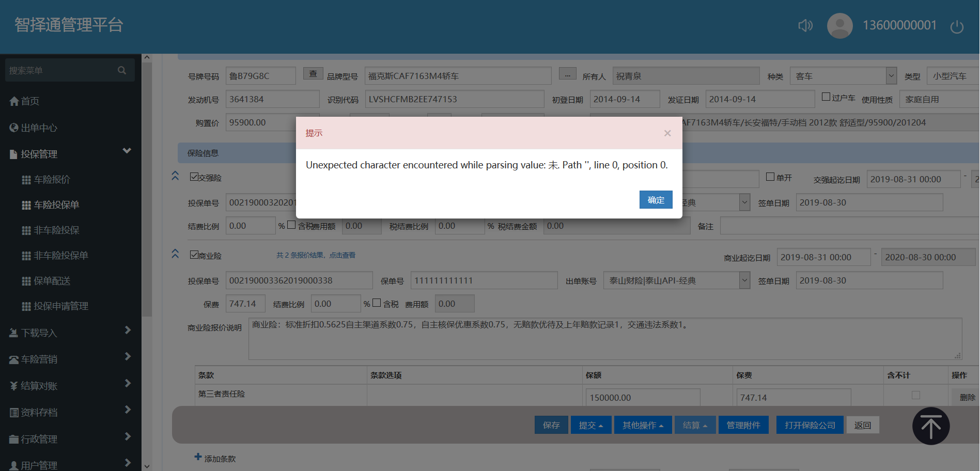980x471 pixels.
Task: Toggle the 商业险 checkbox
Action: tap(194, 255)
